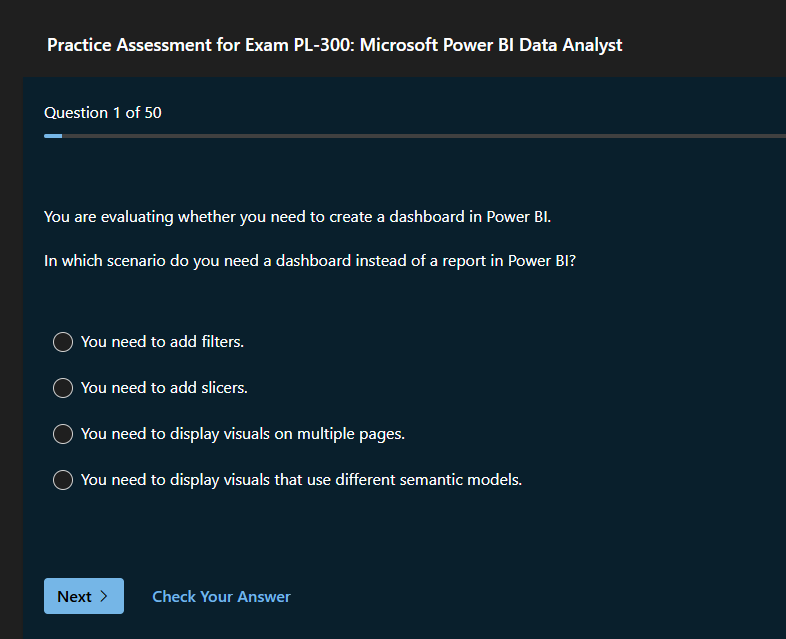The image size is (786, 639).
Task: Click the Practice Assessment PL-300 title
Action: click(x=334, y=45)
